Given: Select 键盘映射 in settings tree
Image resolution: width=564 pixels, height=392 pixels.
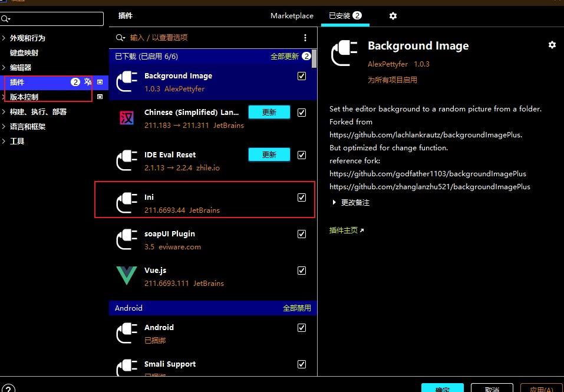Looking at the screenshot, I should [24, 52].
